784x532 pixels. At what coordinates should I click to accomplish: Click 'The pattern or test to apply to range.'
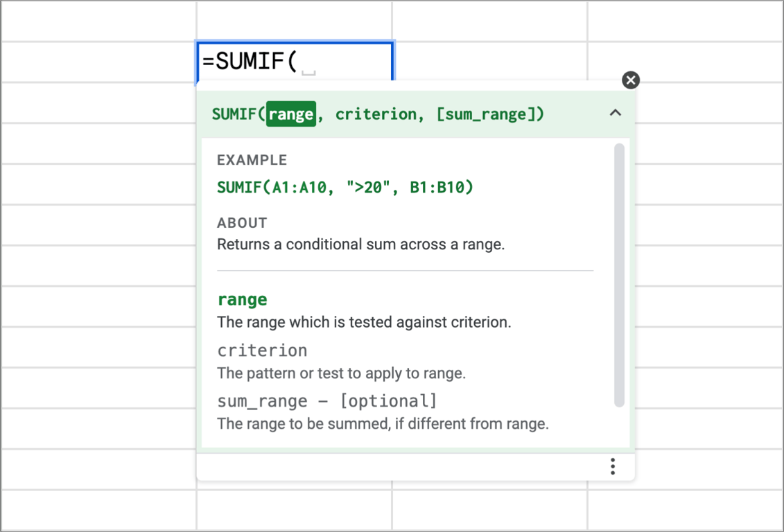pyautogui.click(x=341, y=373)
